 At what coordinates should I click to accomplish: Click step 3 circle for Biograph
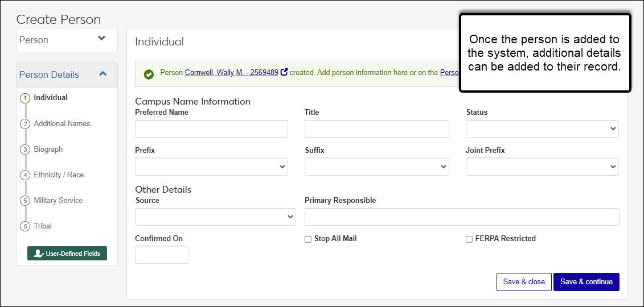[x=25, y=150]
